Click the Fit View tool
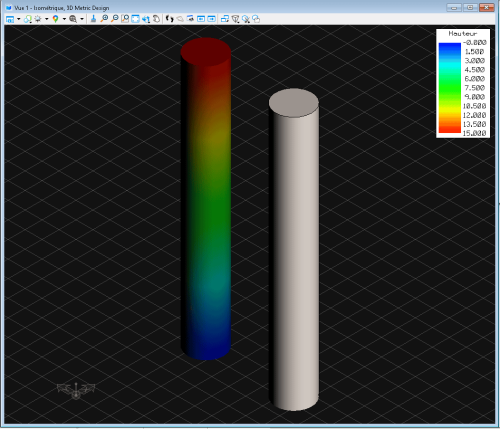The width and height of the screenshot is (500, 429). (x=135, y=19)
